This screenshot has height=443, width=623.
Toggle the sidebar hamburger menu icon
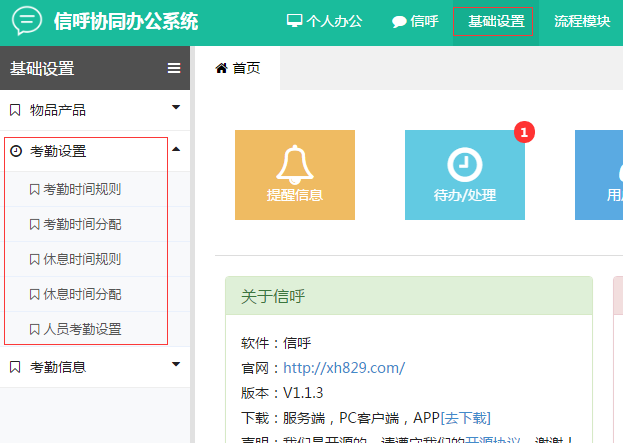174,68
